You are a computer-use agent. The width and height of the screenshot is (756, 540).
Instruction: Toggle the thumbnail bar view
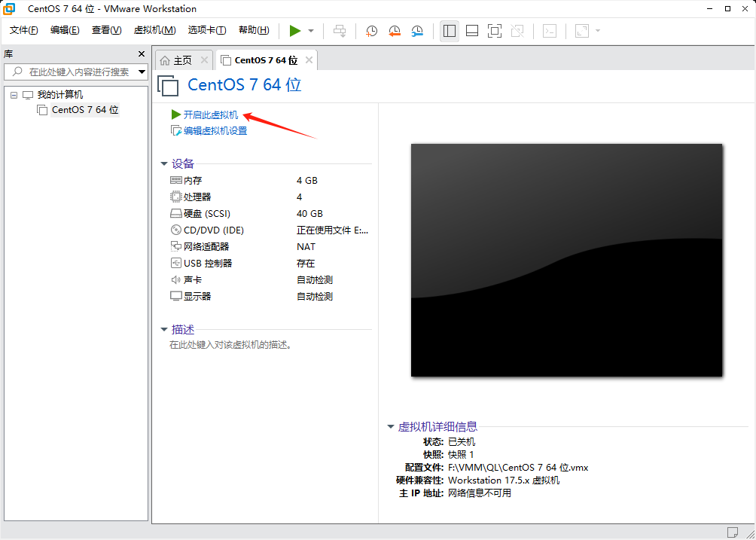472,31
